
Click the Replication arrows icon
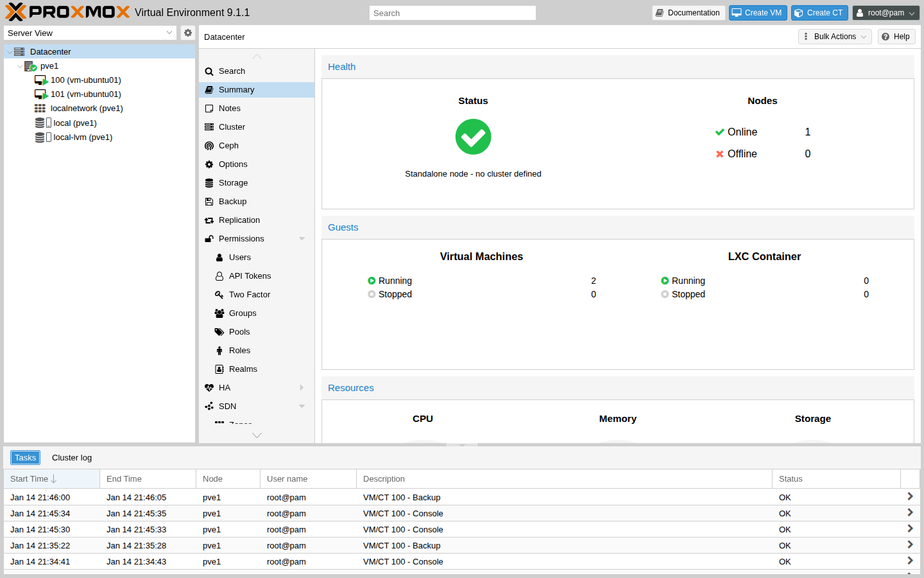[209, 220]
